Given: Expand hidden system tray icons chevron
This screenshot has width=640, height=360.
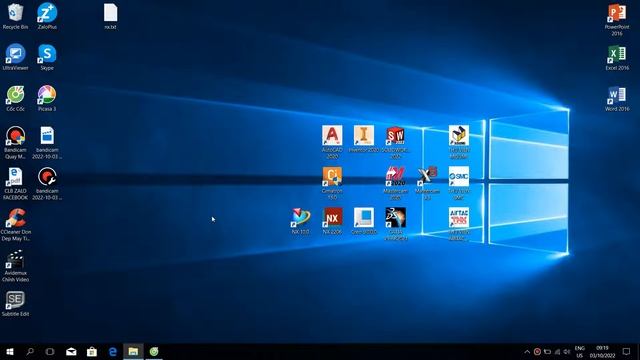Looking at the screenshot, I should click(x=527, y=352).
